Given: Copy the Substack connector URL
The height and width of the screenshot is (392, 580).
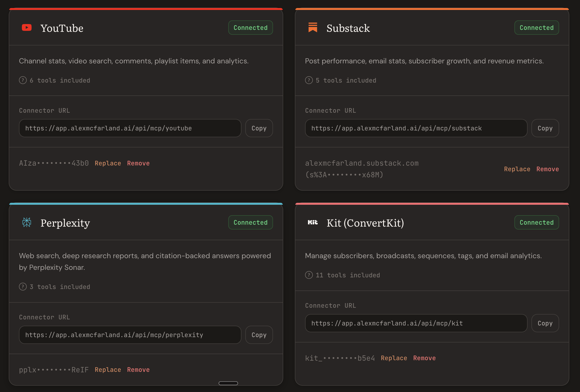Looking at the screenshot, I should click(545, 128).
